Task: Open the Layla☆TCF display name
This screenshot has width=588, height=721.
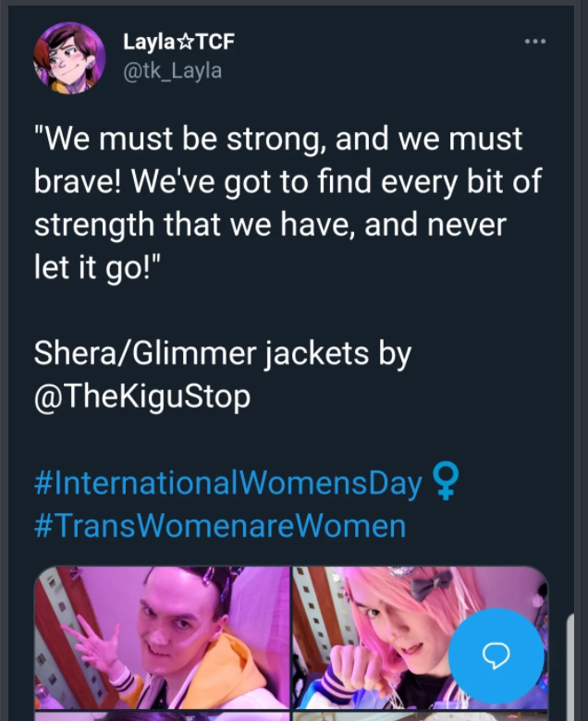Action: (x=178, y=42)
